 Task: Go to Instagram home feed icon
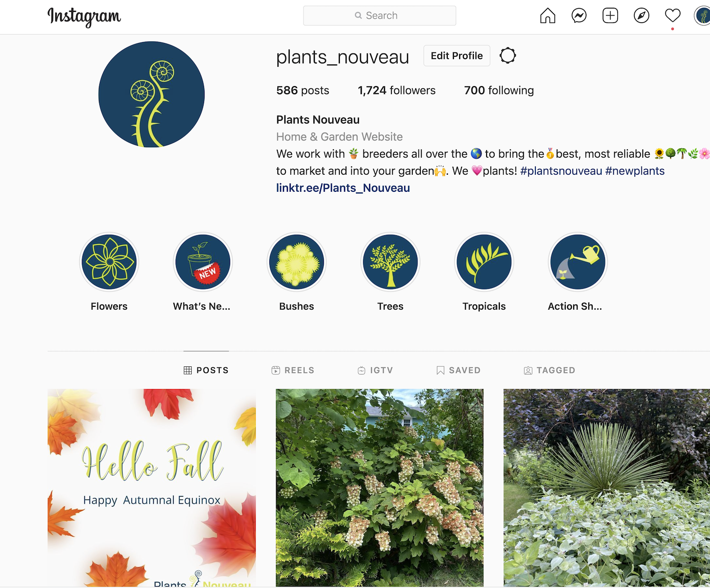(548, 16)
